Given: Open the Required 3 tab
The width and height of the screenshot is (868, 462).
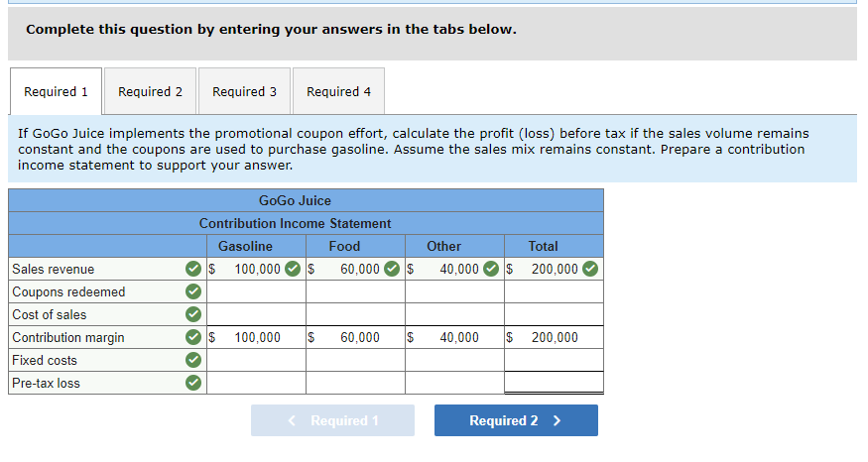Looking at the screenshot, I should (x=244, y=91).
